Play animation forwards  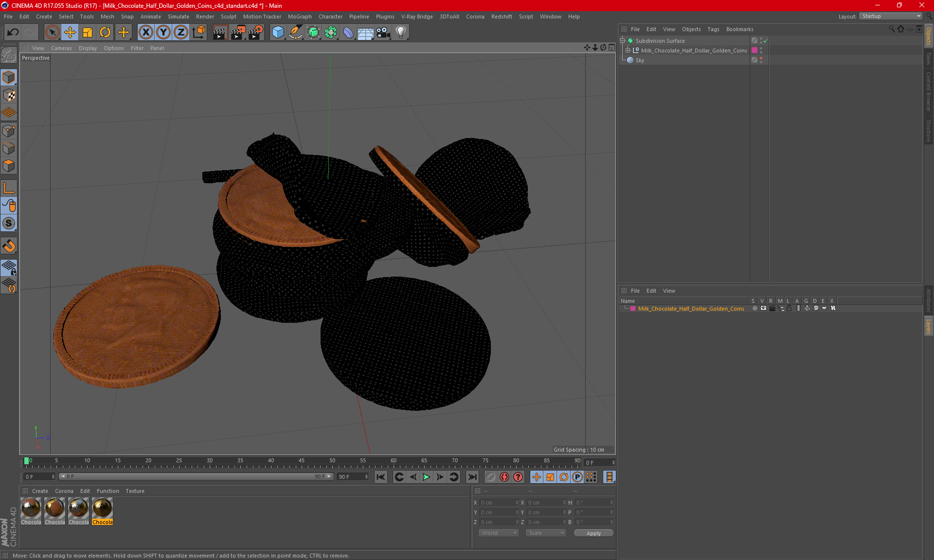[426, 477]
